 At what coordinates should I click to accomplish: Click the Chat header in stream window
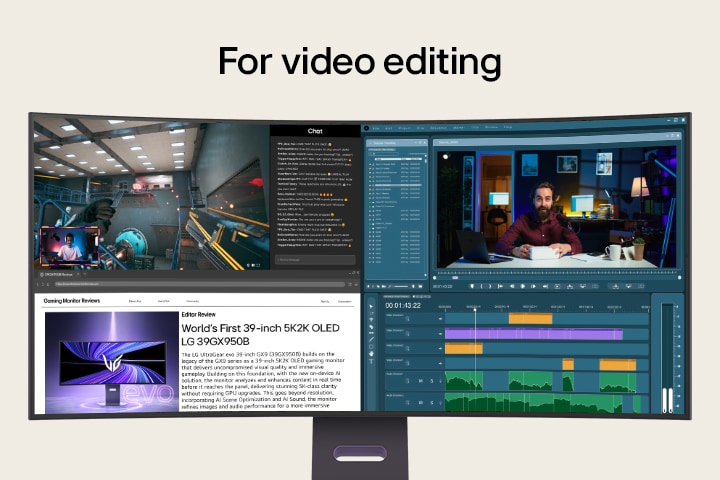coord(315,131)
